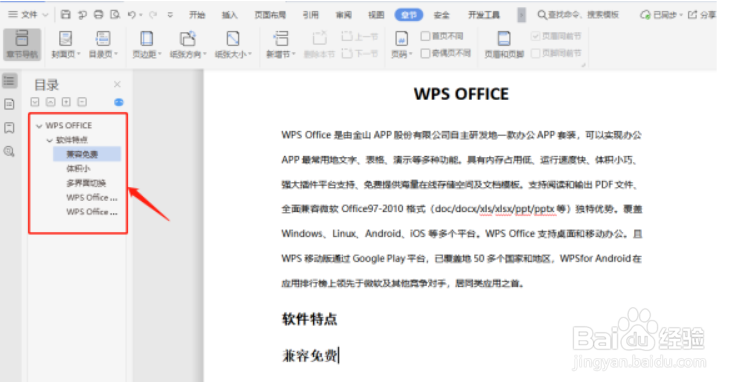Click the collapse all up-arrow icon in 目录 panel

click(50, 102)
